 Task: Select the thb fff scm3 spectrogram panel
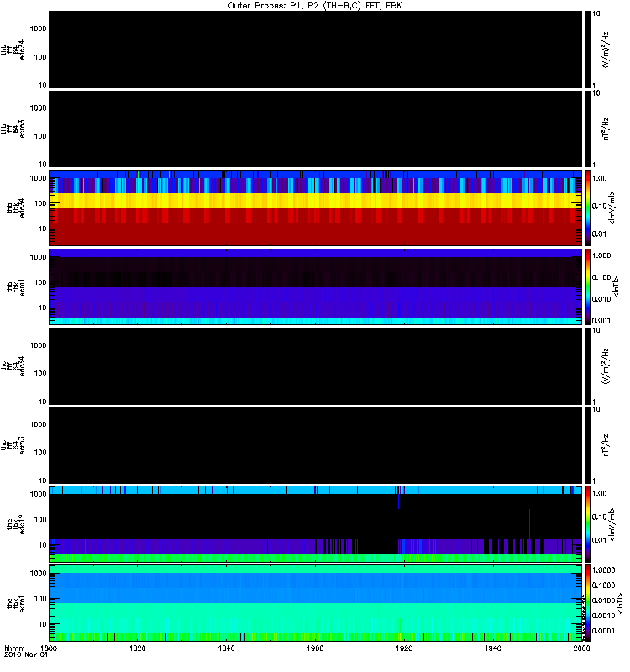tap(315, 129)
